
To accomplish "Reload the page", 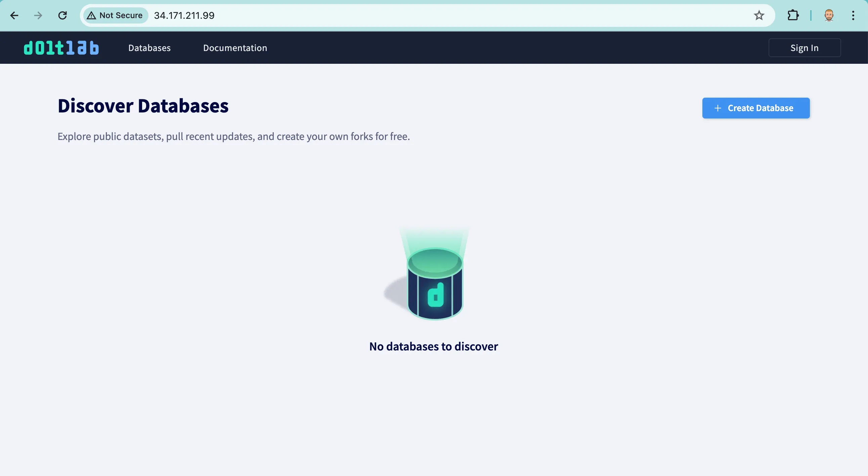I will point(63,15).
